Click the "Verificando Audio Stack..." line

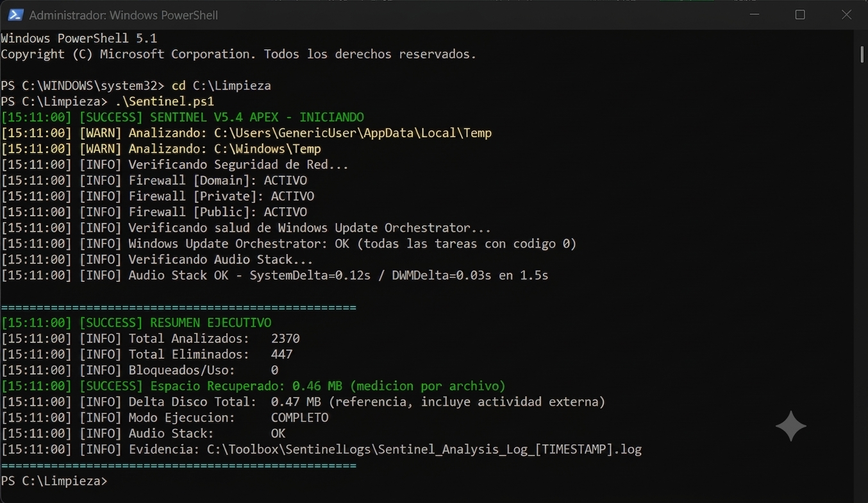click(157, 259)
